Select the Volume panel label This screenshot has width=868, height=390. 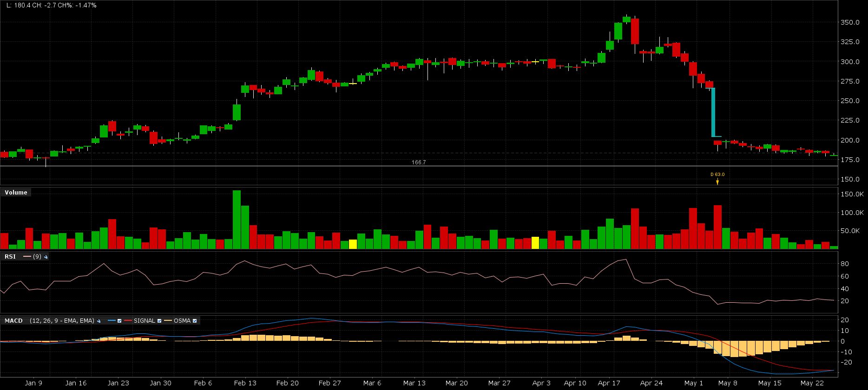(16, 193)
